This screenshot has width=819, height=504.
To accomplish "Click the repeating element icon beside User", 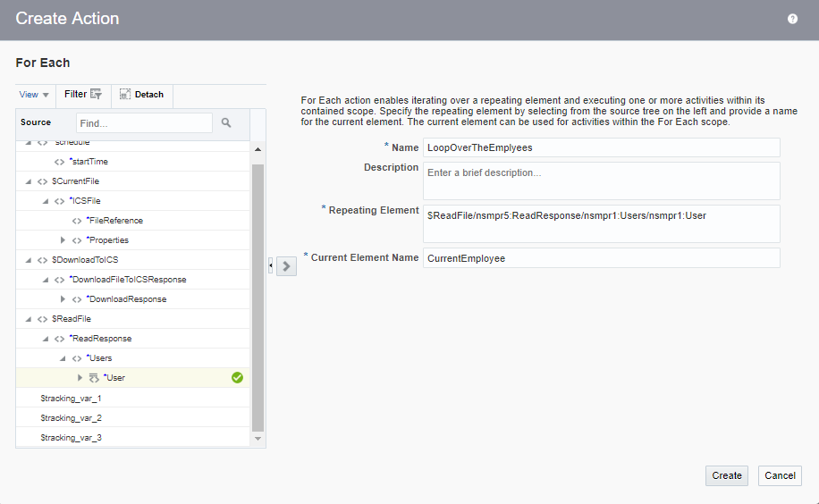I will coord(94,378).
